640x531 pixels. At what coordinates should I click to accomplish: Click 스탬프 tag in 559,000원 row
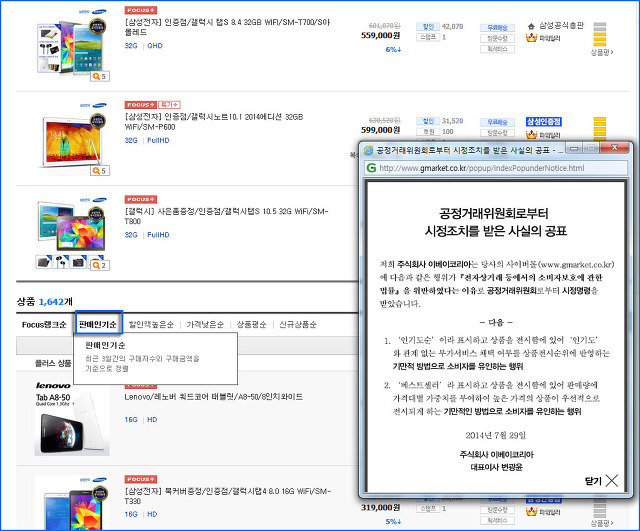[428, 37]
